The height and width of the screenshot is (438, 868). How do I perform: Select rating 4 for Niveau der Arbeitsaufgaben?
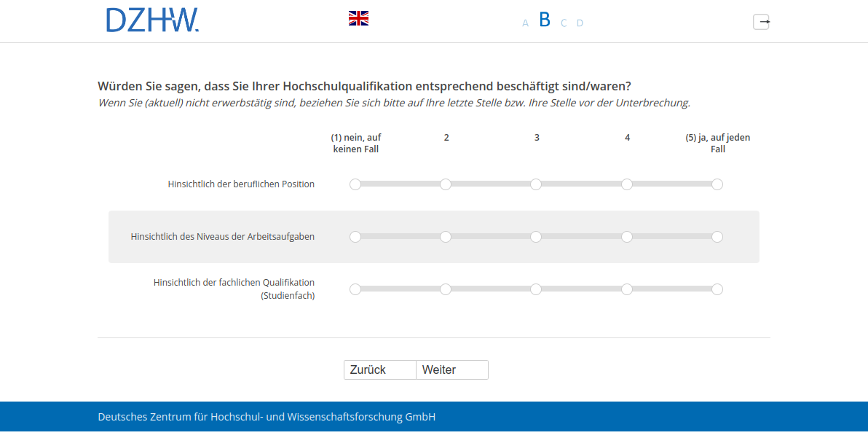(627, 237)
